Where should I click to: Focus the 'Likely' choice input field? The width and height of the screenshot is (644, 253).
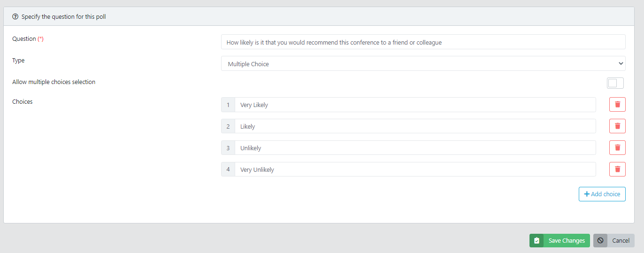[x=415, y=126]
